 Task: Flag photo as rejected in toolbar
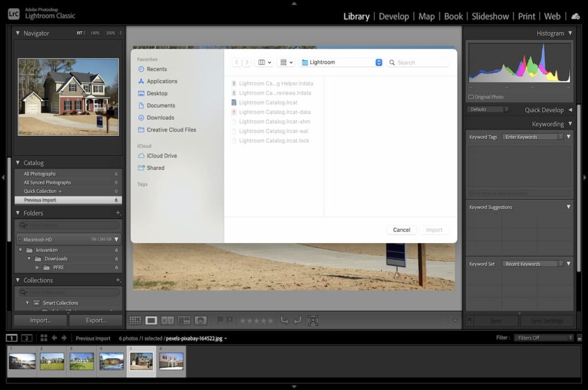(230, 321)
